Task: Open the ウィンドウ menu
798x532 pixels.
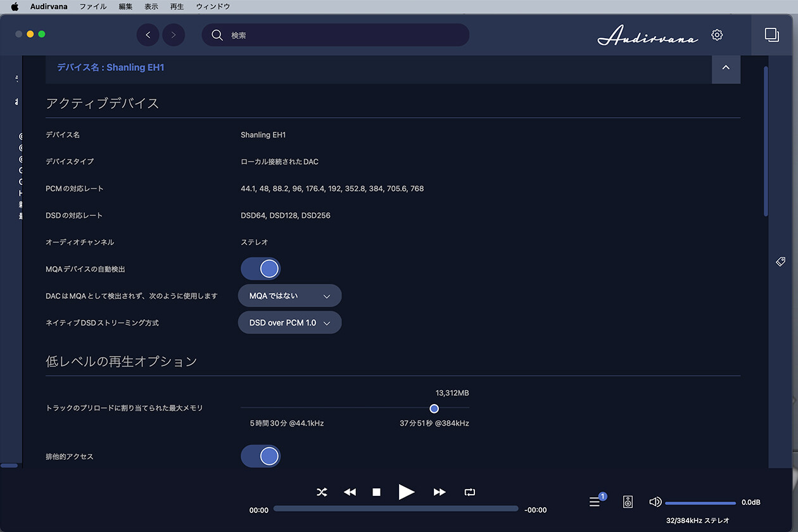Action: click(x=213, y=6)
